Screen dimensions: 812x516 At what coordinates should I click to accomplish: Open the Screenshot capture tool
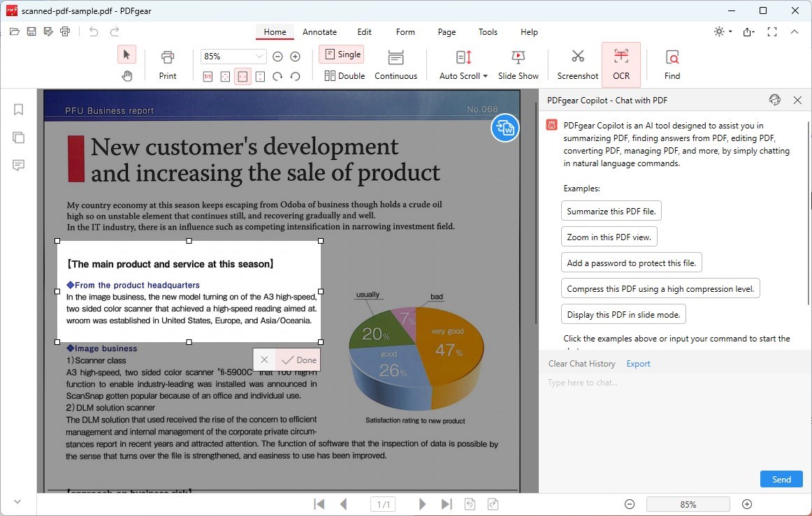577,64
